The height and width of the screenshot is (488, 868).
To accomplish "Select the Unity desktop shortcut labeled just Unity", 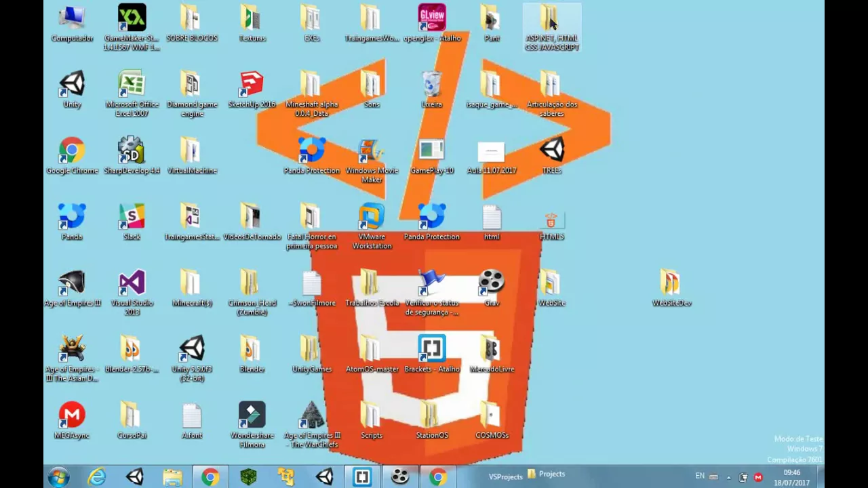I will click(72, 90).
